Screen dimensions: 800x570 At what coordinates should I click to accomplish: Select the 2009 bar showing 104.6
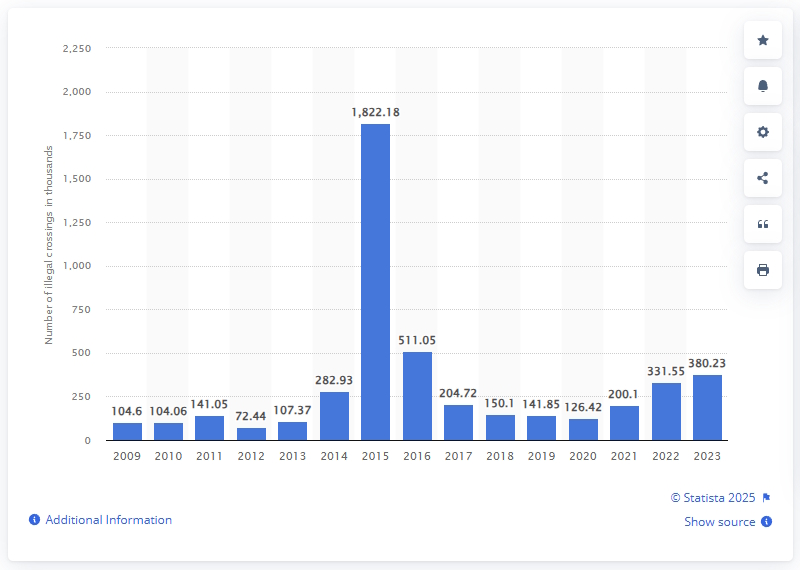coord(127,431)
